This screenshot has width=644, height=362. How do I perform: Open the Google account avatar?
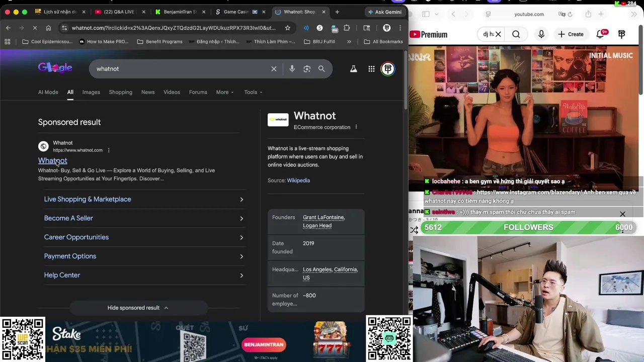(x=388, y=69)
